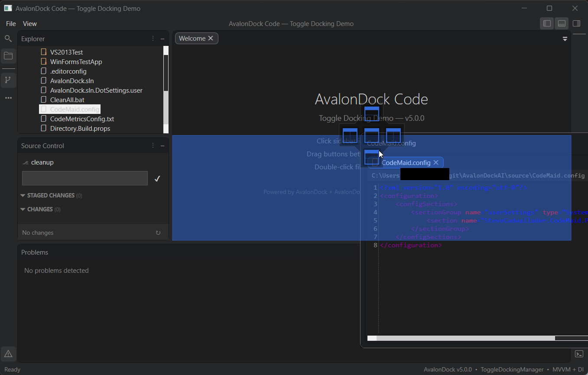588x375 pixels.
Task: Refresh Source Control changes
Action: click(x=158, y=233)
